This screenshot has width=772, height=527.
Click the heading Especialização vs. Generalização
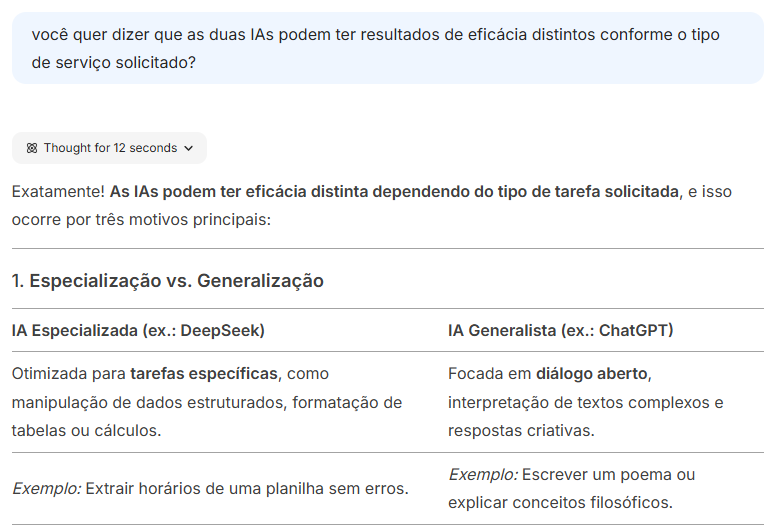[168, 281]
